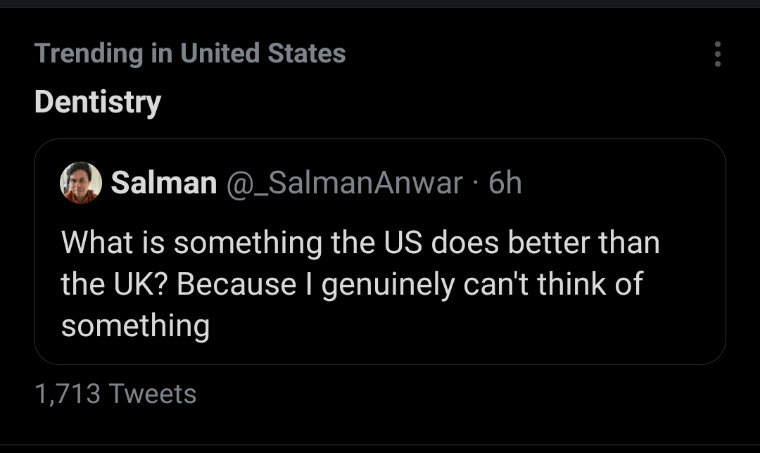Open the Dentistry trending topic
The height and width of the screenshot is (453, 760).
tap(97, 102)
